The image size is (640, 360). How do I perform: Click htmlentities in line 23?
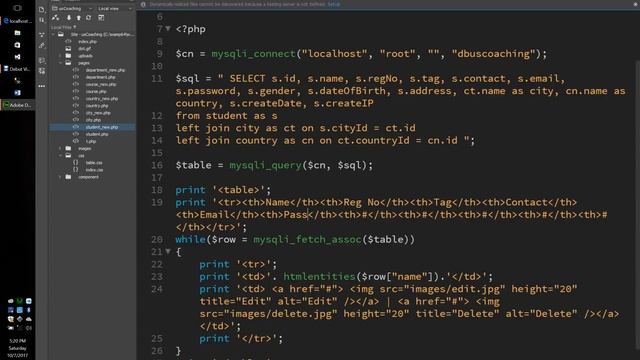320,277
